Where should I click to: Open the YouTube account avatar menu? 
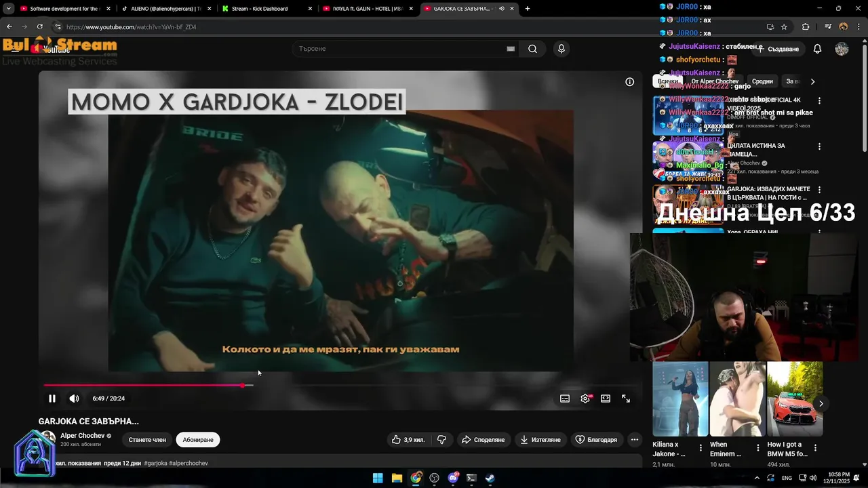coord(842,49)
